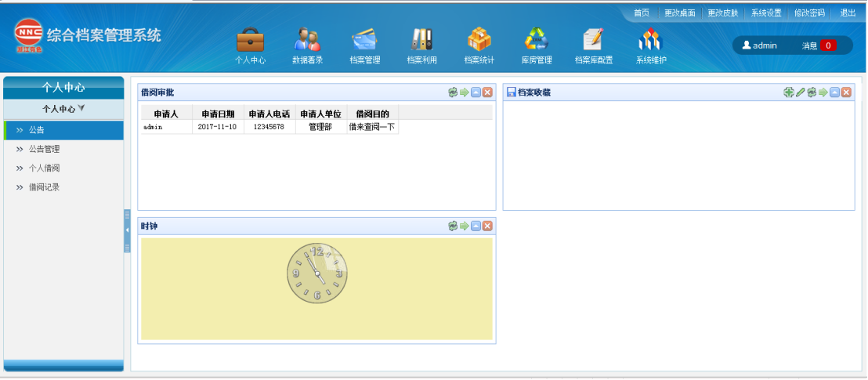The width and height of the screenshot is (868, 380).
Task: Click the 申请日期 column header
Action: [218, 114]
